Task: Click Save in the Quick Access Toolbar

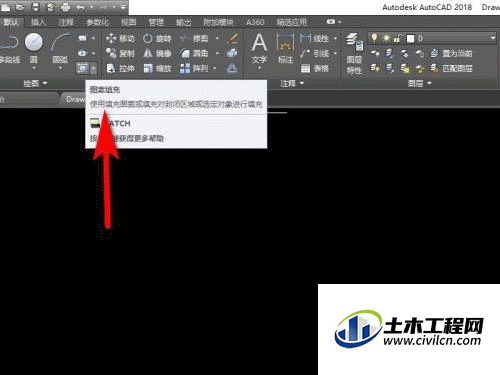Action: [x=35, y=7]
